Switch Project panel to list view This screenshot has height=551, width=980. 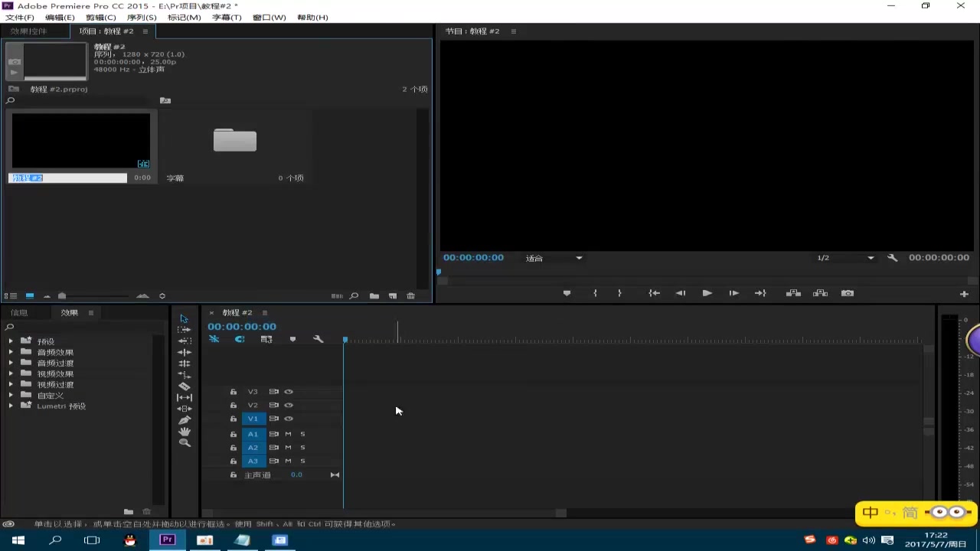(x=13, y=296)
